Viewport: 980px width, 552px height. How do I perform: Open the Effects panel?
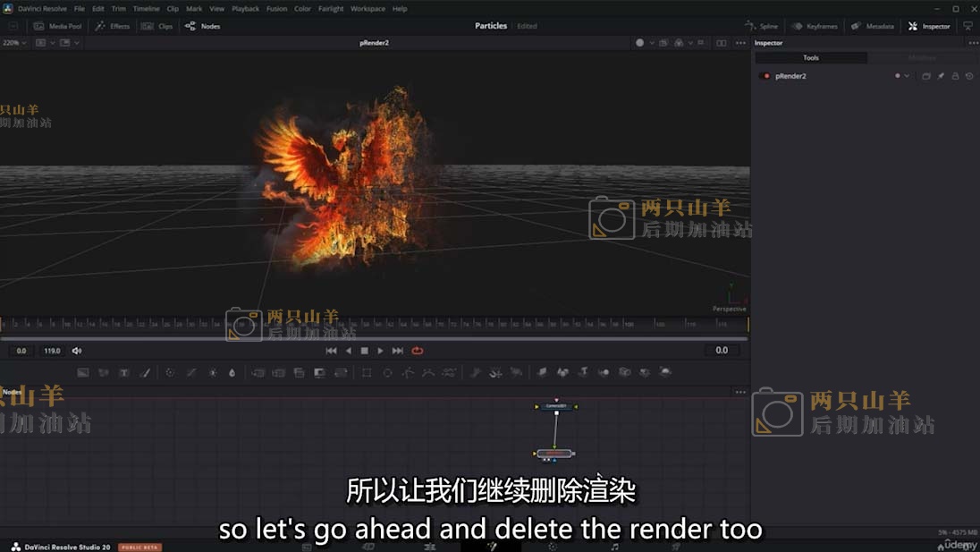click(113, 26)
